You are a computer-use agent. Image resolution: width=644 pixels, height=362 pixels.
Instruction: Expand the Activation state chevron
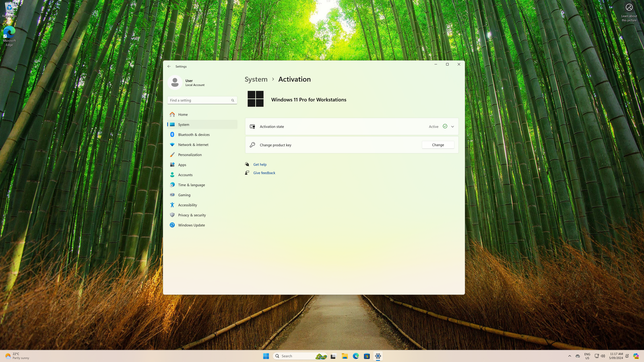click(452, 127)
